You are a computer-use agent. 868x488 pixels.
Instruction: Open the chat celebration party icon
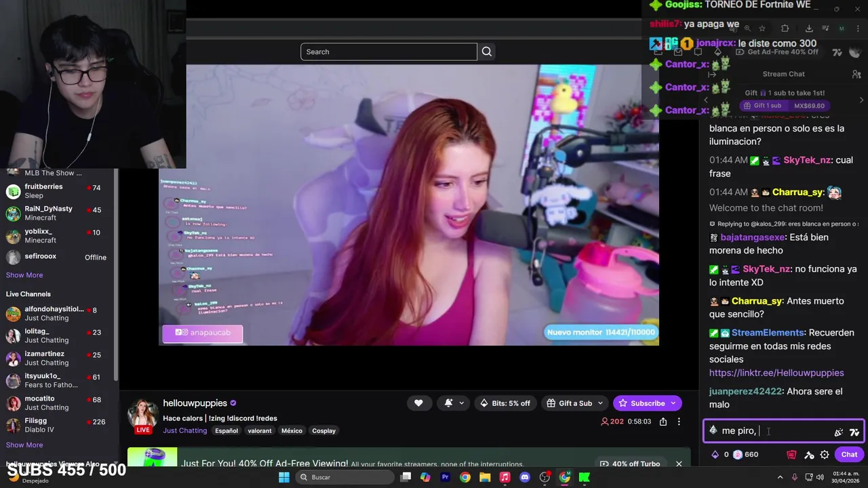click(839, 432)
